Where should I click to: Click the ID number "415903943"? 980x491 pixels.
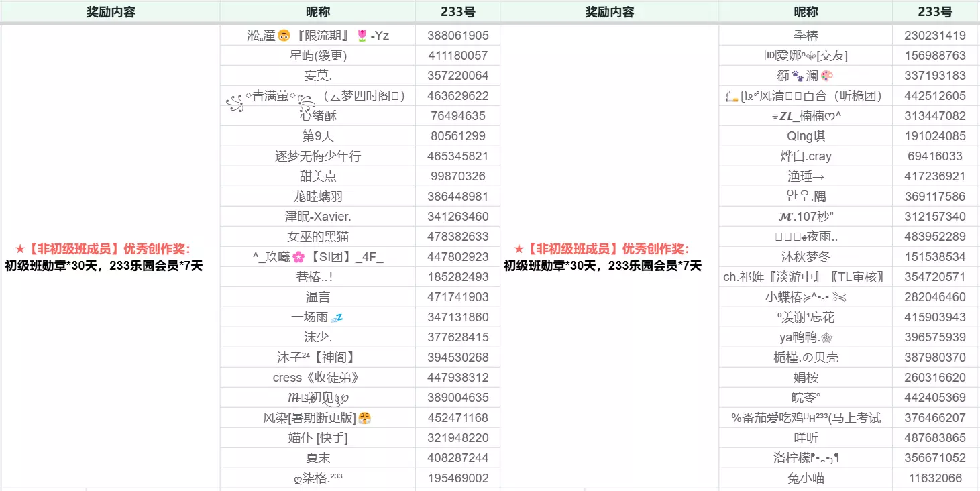(x=935, y=317)
